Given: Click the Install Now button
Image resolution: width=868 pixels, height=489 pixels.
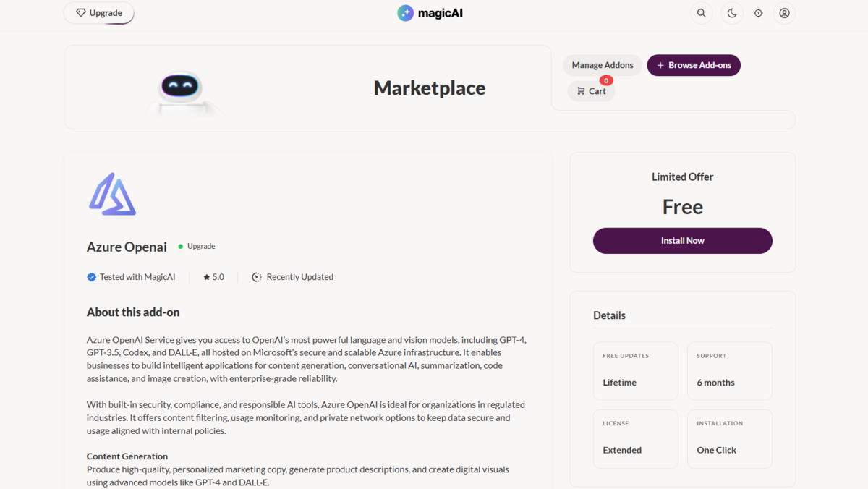Looking at the screenshot, I should 683,241.
